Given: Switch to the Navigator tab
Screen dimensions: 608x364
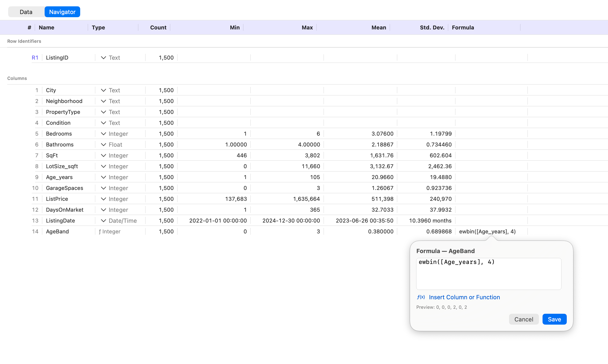Looking at the screenshot, I should 62,12.
